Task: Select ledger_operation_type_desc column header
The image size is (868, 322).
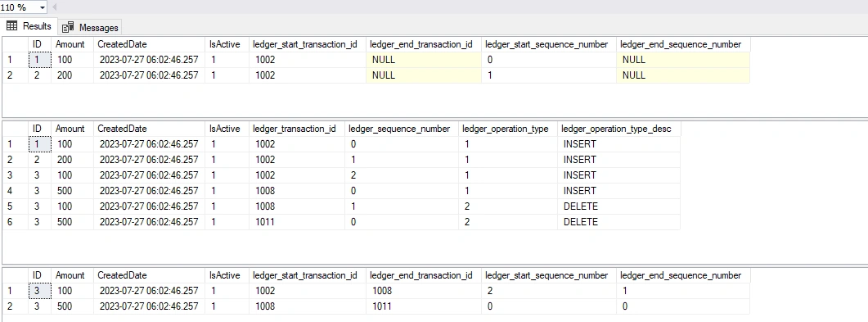Action: coord(619,129)
